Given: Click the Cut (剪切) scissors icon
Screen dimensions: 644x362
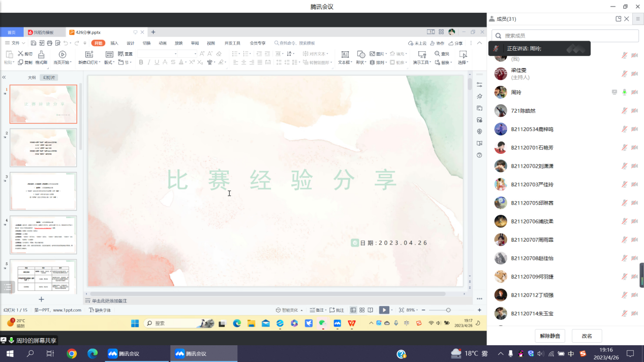Looking at the screenshot, I should click(x=21, y=54).
